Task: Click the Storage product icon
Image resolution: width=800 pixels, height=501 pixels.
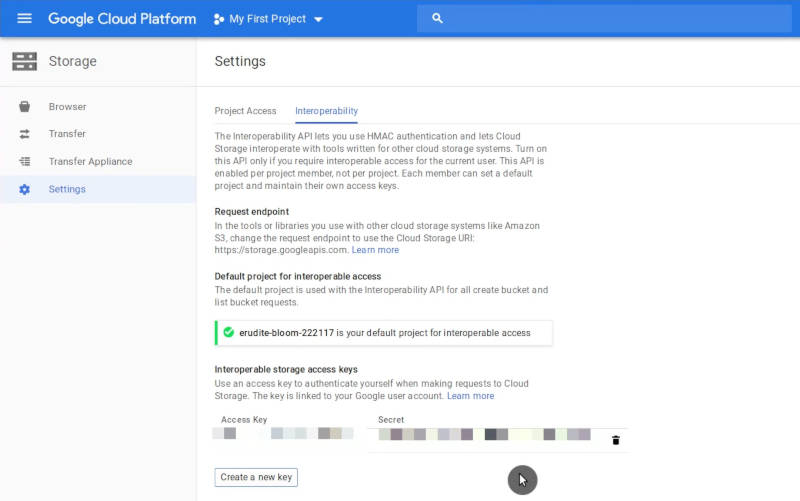Action: click(24, 61)
